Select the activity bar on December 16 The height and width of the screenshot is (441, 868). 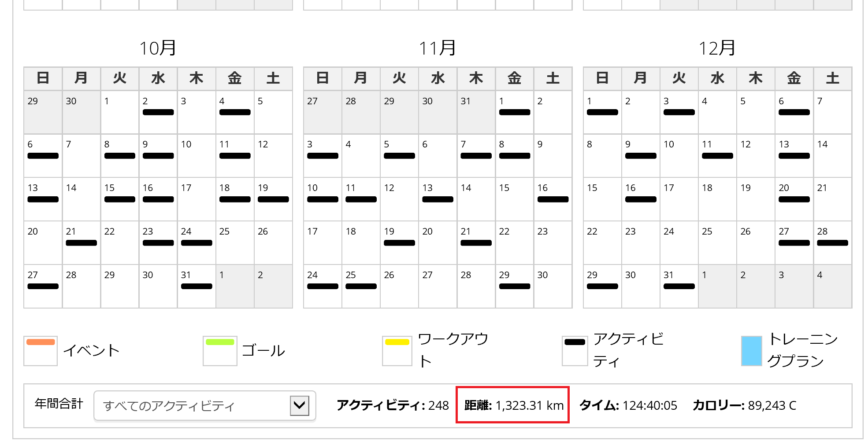[641, 199]
